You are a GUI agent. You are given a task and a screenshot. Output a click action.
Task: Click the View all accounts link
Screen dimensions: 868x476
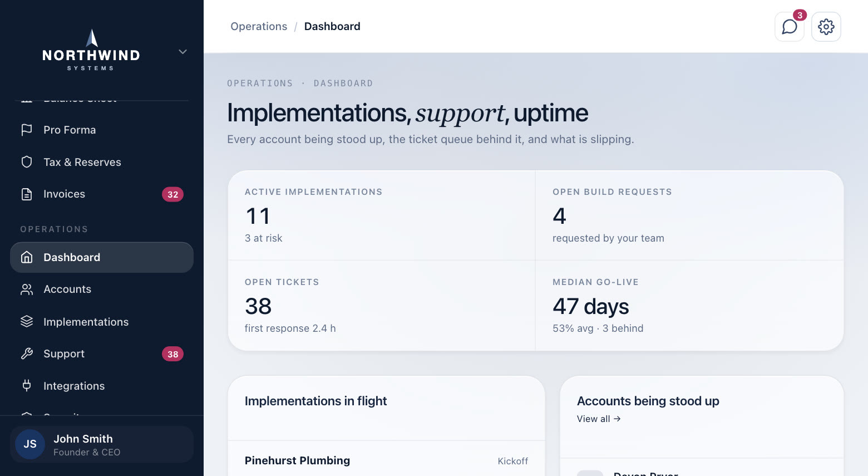[x=599, y=419]
